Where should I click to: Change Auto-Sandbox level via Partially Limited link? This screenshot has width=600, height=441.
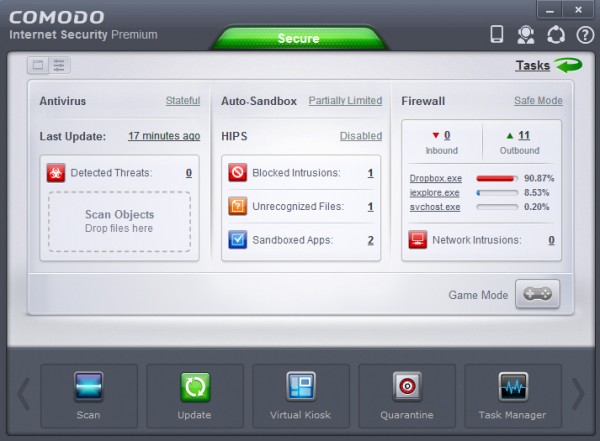point(345,101)
